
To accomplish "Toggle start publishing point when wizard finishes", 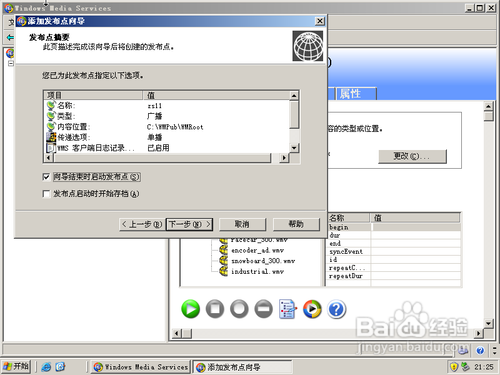I will click(46, 177).
